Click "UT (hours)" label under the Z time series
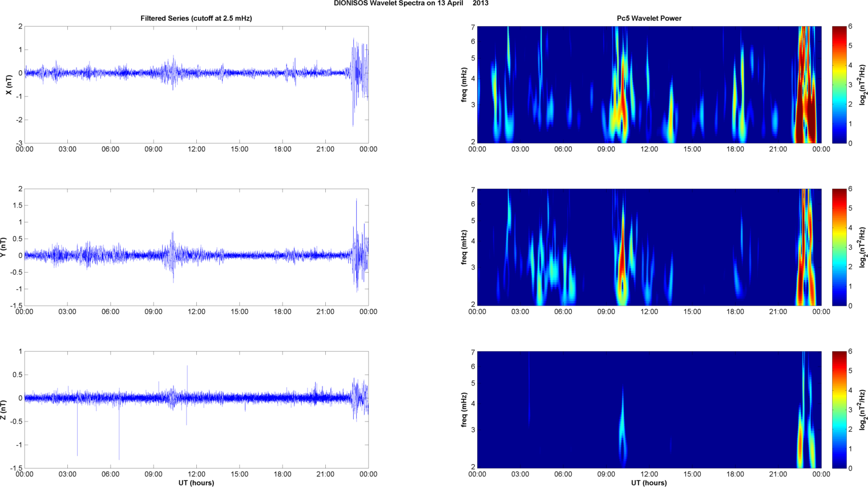This screenshot has height=487, width=868. (x=196, y=483)
